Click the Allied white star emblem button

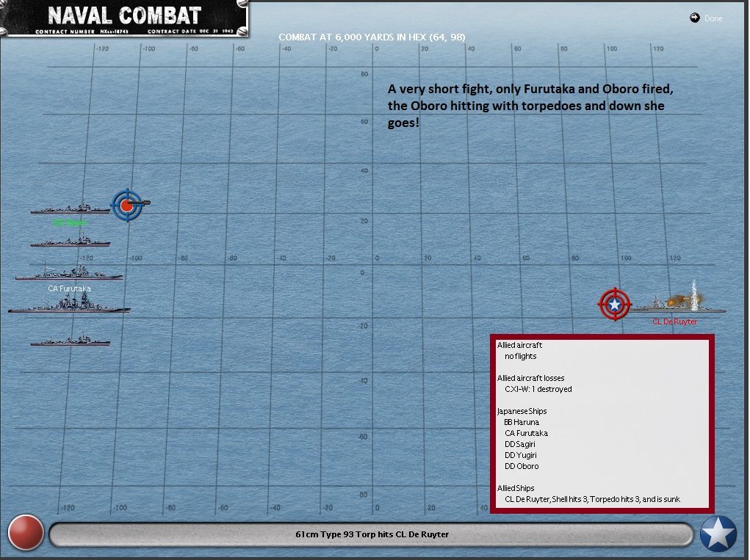click(718, 534)
